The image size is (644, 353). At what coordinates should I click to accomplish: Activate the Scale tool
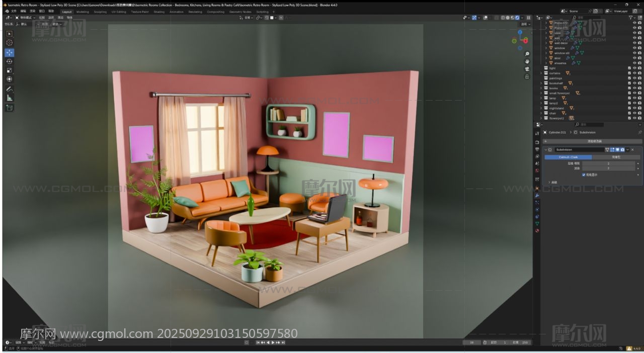pos(10,70)
